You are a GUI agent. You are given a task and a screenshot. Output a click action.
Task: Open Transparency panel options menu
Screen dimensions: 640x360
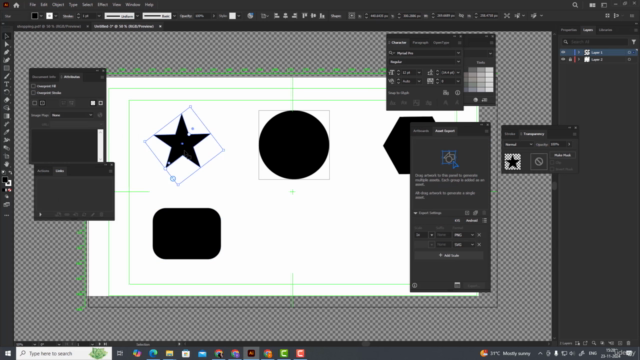(575, 134)
